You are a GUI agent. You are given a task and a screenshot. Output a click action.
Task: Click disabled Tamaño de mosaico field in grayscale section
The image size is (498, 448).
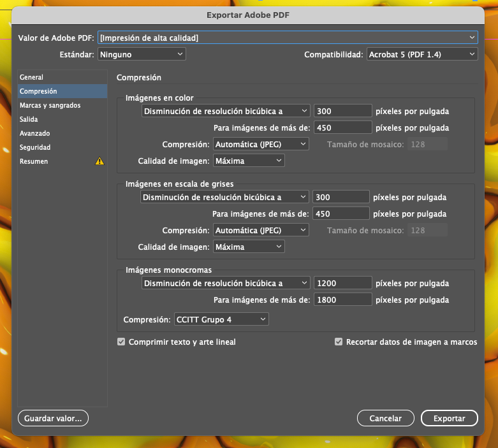click(x=427, y=230)
